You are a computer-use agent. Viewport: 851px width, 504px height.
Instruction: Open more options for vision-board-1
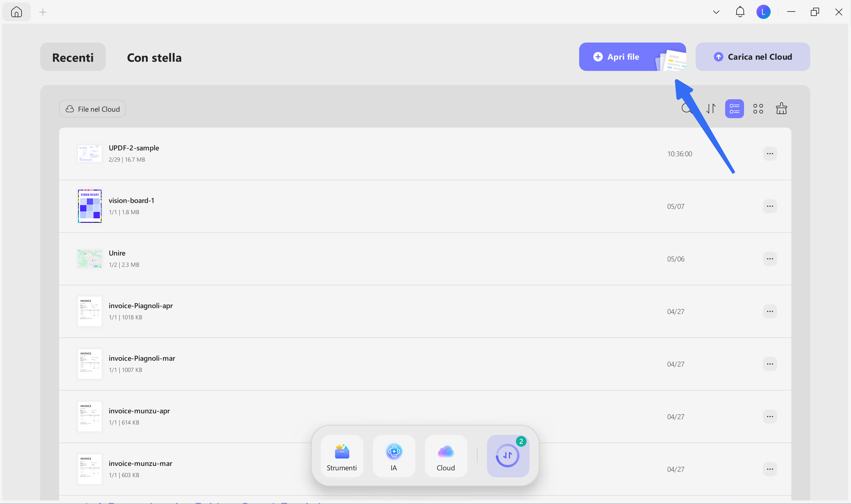coord(770,206)
